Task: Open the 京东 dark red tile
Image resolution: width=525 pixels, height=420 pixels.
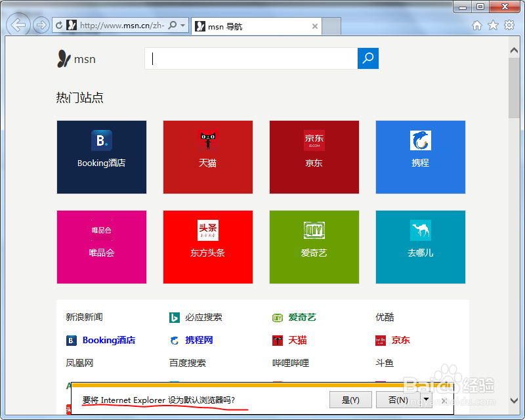Action: tap(314, 157)
